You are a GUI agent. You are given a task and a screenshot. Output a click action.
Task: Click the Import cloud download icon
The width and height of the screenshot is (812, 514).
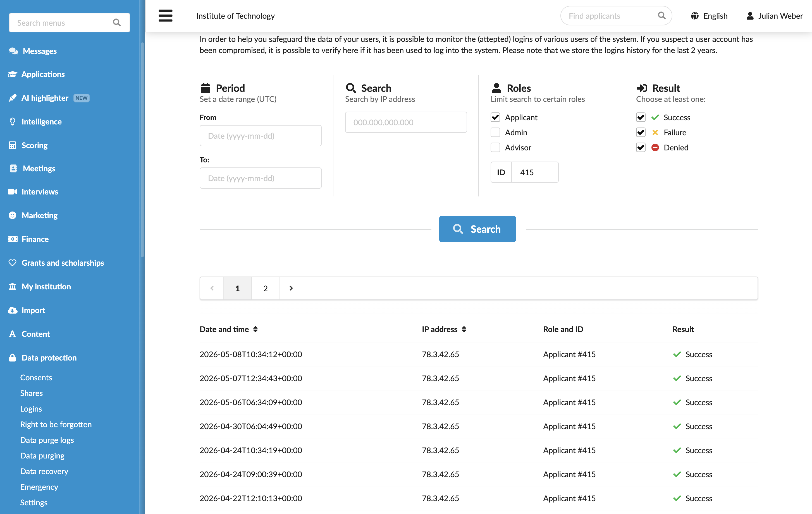[x=13, y=310]
